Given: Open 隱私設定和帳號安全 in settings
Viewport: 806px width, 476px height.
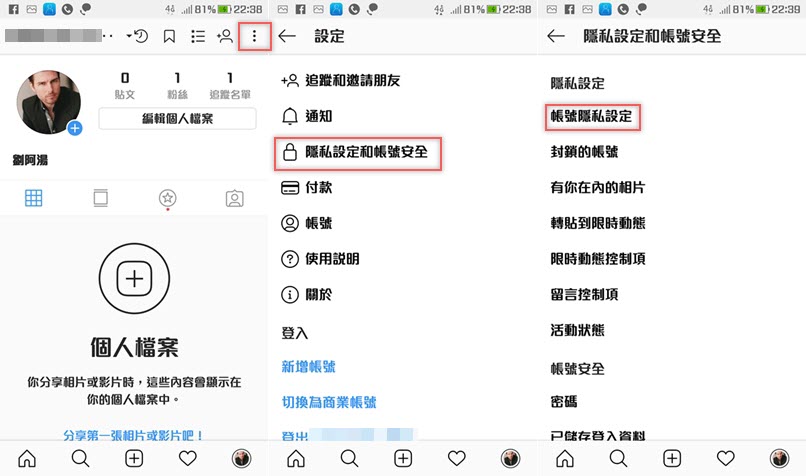Looking at the screenshot, I should coord(358,152).
